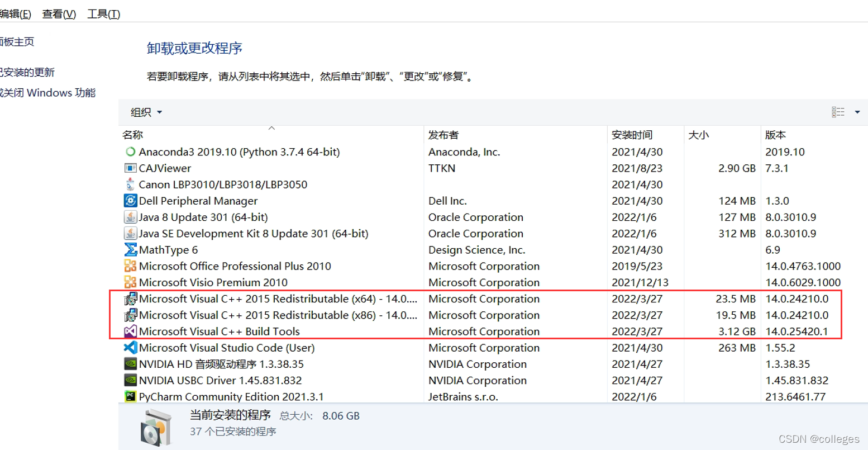Screen dimensions: 868x450
Task: Click the 2019/5/23 install date cell
Action: 637,266
